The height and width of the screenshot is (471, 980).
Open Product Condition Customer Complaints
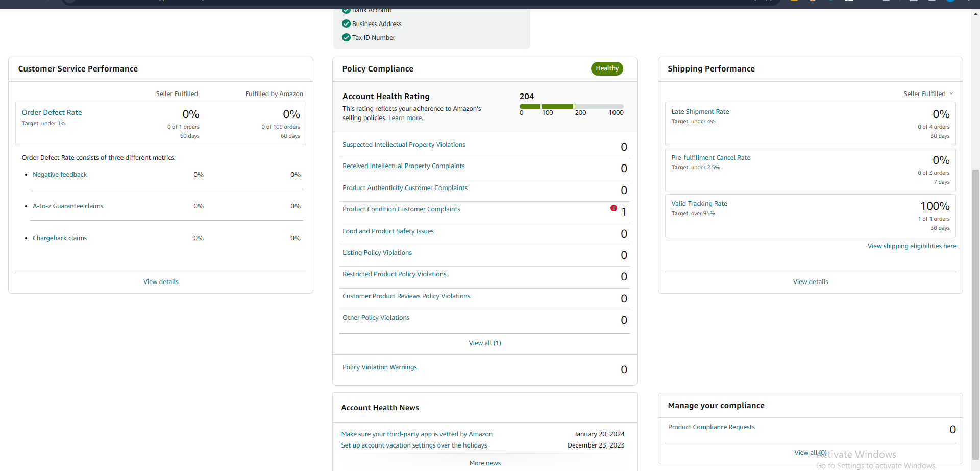(401, 209)
